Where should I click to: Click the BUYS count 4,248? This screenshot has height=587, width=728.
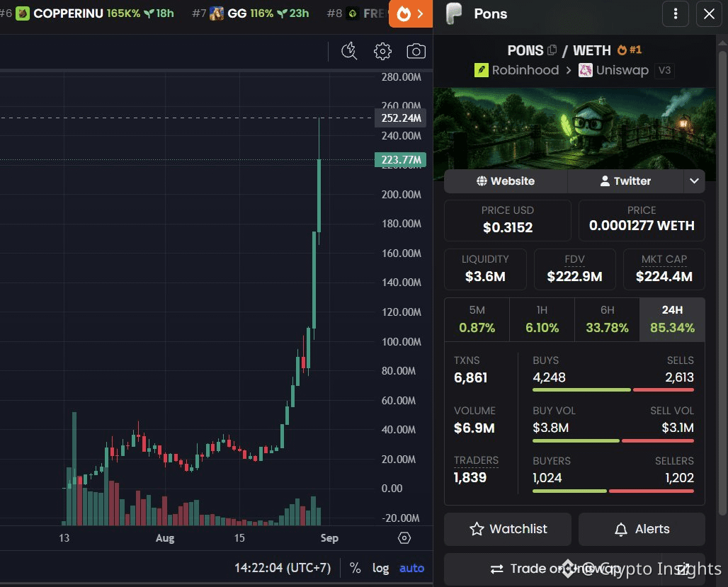pyautogui.click(x=549, y=377)
